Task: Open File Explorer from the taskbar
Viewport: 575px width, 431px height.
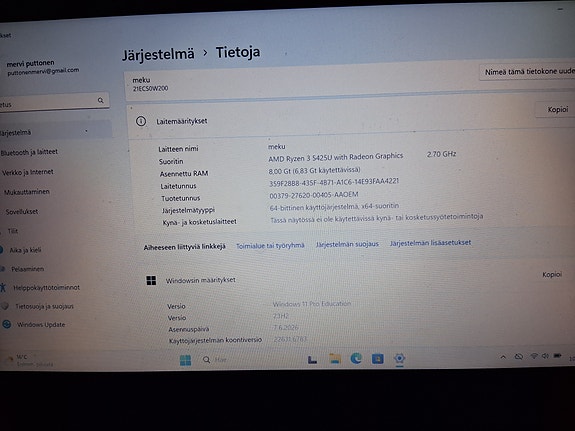Action: click(335, 359)
